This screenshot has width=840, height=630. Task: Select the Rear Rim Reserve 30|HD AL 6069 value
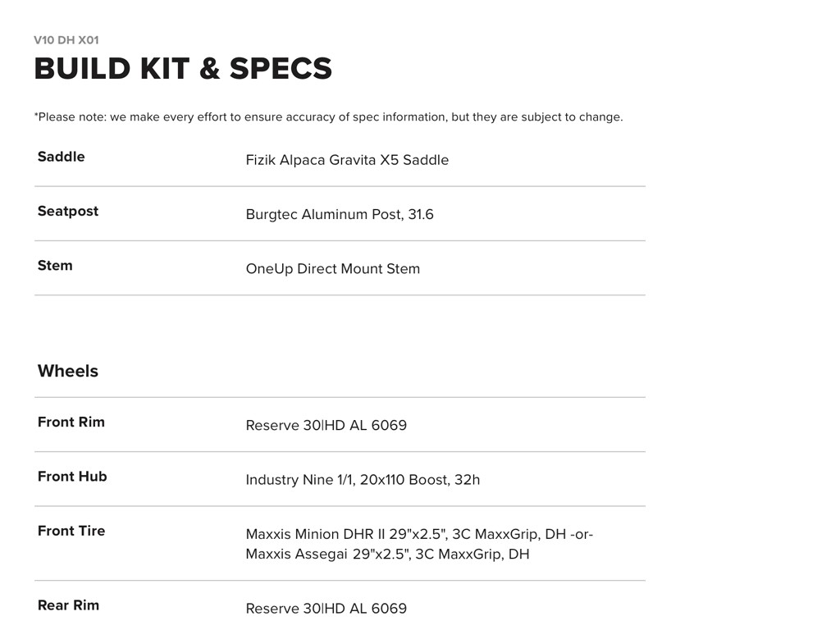(x=326, y=609)
